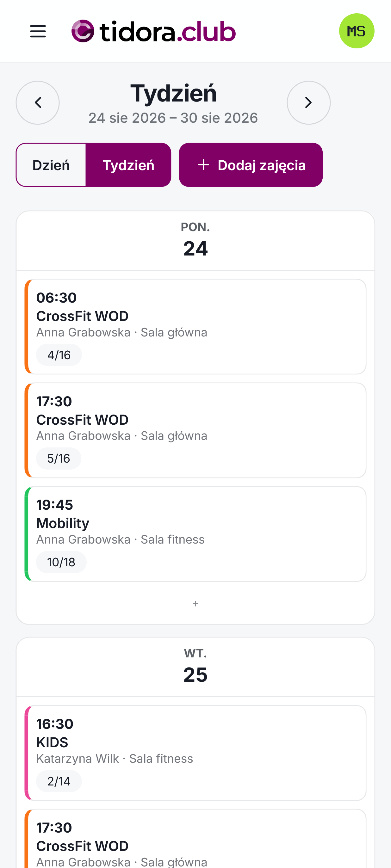Click the 5/16 capacity badge
The width and height of the screenshot is (391, 868).
pos(59,458)
